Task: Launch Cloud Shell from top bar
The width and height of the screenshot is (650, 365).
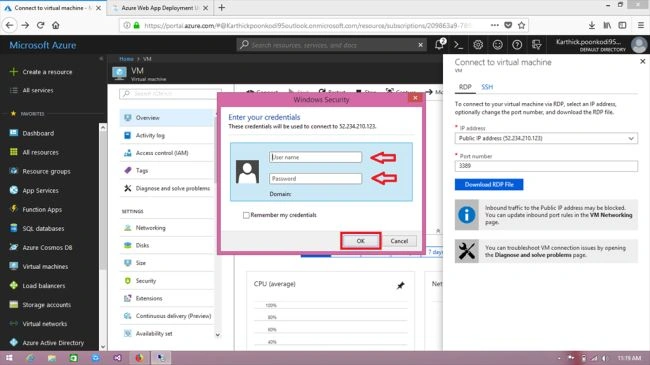Action: [x=458, y=45]
